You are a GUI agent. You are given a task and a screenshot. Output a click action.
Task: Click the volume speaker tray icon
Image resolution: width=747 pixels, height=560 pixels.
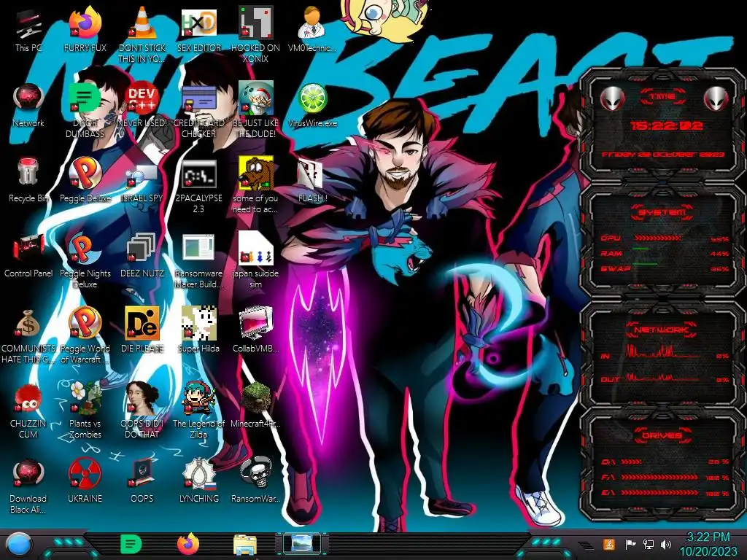(666, 544)
